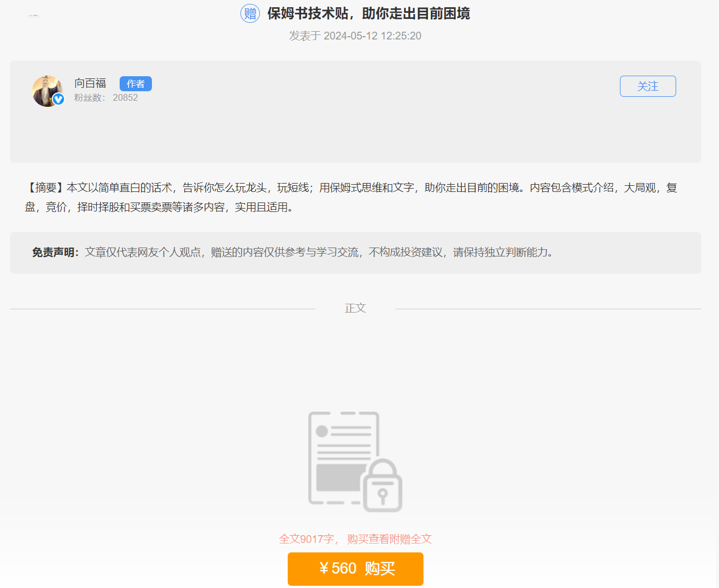Click the article title 保姆书技术贴
Image resolution: width=719 pixels, height=588 pixels.
[368, 13]
